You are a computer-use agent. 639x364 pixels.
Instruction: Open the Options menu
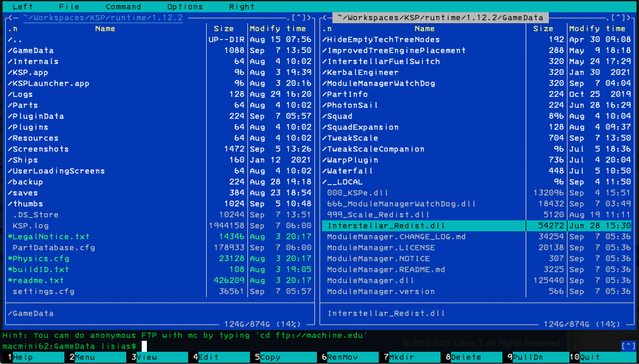pyautogui.click(x=185, y=6)
